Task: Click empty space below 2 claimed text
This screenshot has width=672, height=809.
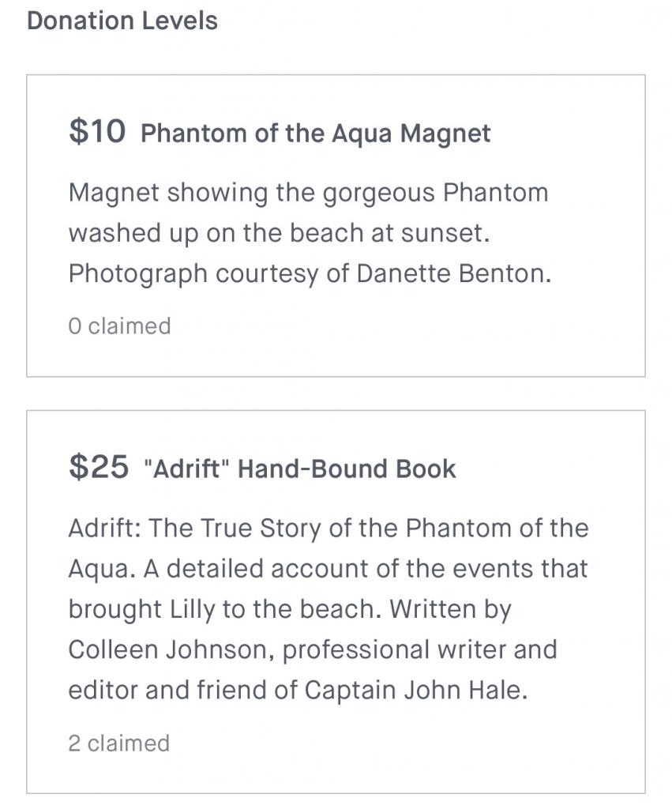Action: (336, 774)
